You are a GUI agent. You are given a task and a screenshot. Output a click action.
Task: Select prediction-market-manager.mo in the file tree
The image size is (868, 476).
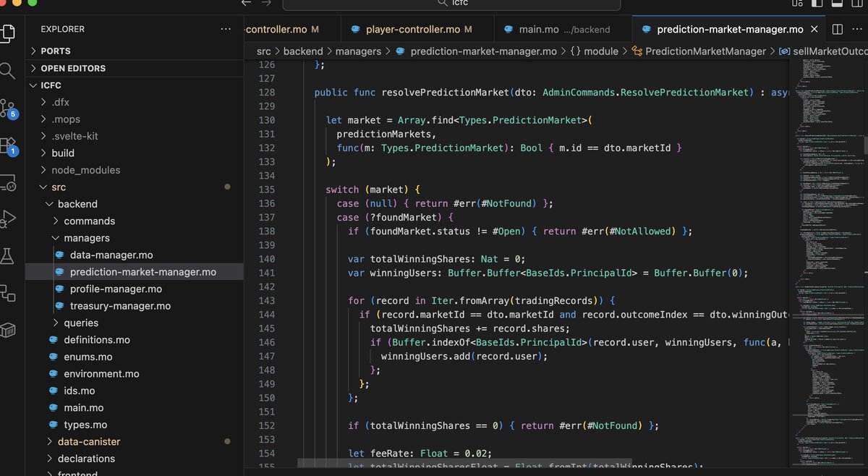[x=134, y=272]
